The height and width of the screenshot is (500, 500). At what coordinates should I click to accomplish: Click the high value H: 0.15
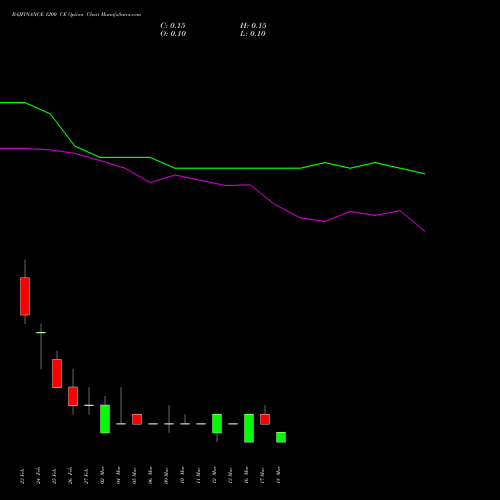[253, 26]
